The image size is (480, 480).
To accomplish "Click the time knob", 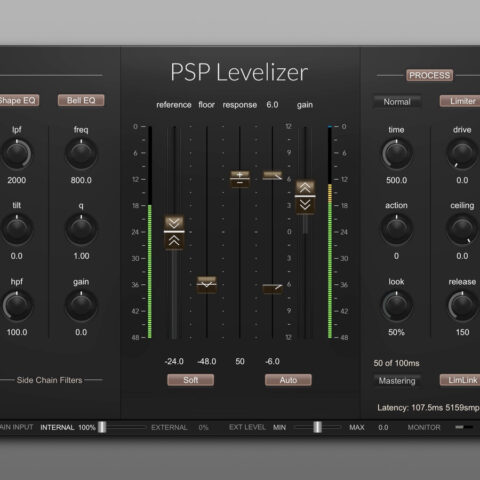I will click(x=396, y=154).
